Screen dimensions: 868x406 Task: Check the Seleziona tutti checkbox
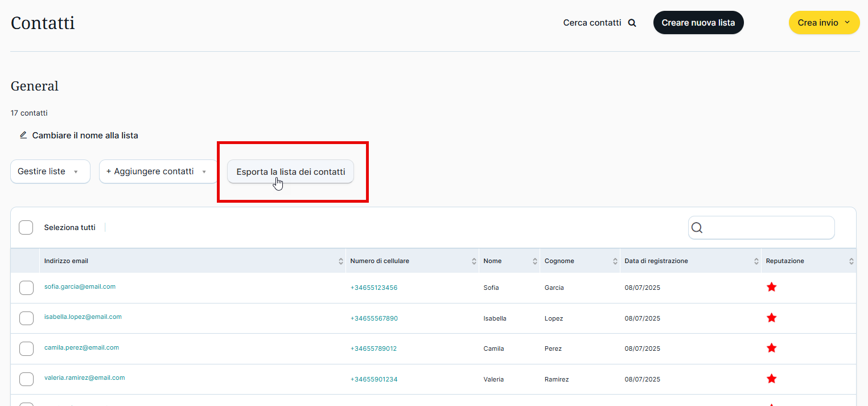point(26,228)
